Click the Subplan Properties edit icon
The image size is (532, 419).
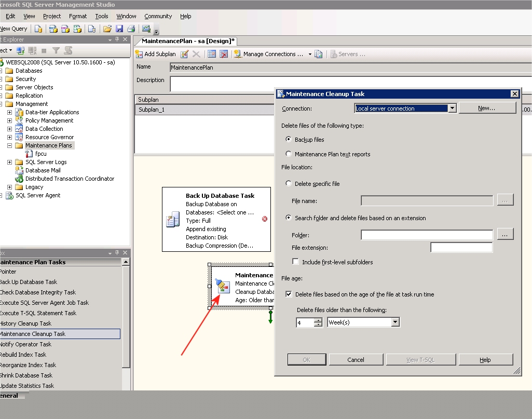pos(185,54)
